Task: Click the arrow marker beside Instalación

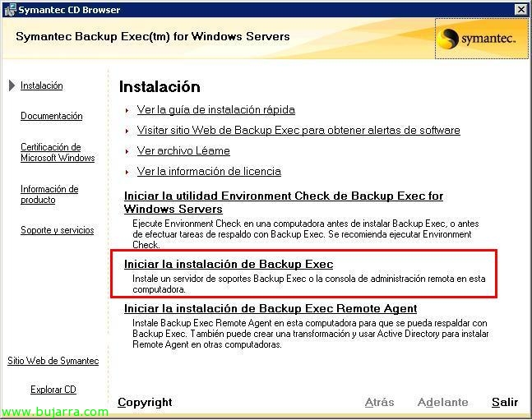Action: pos(12,85)
